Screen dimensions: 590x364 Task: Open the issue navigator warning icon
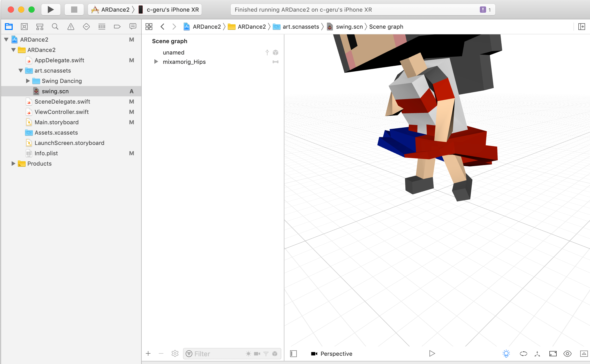71,27
